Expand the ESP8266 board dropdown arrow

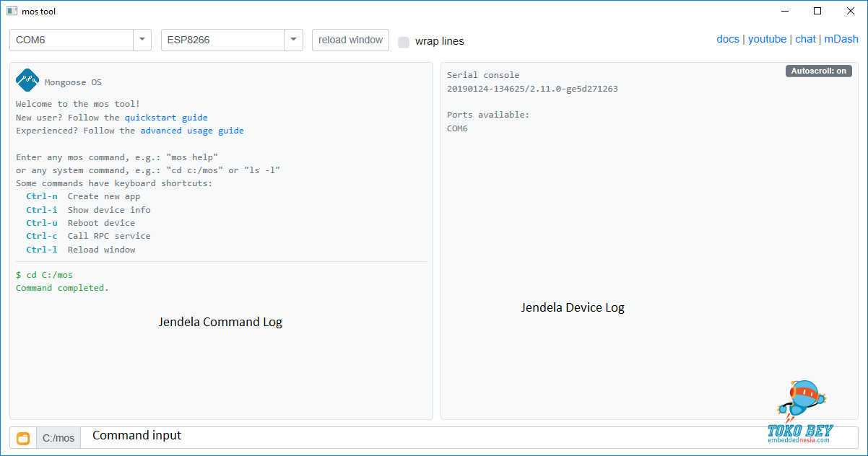click(293, 40)
